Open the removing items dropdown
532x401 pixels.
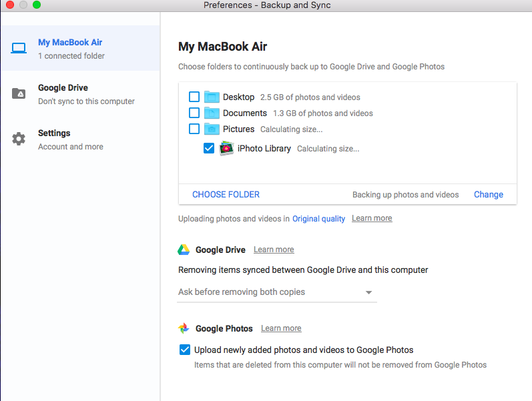point(277,292)
